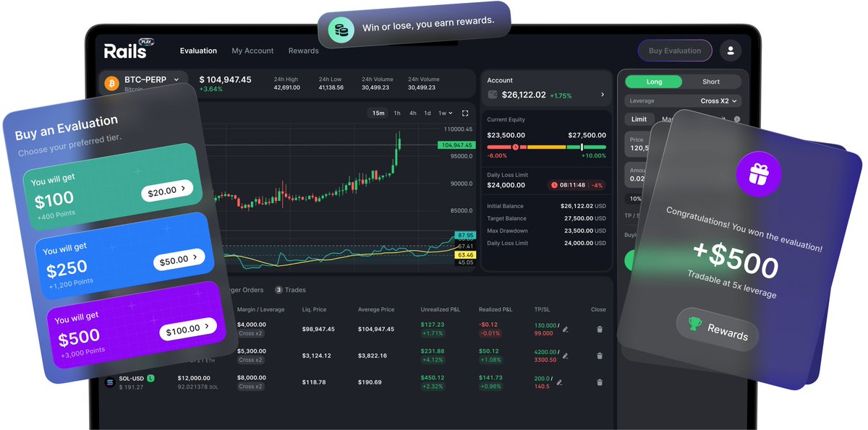Click the $20.00 price chevron button

166,191
